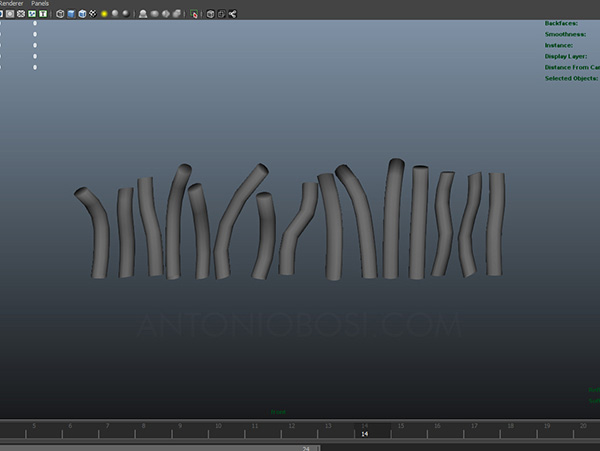Click the 'front' camera name label
Image resolution: width=600 pixels, height=451 pixels.
tap(278, 412)
